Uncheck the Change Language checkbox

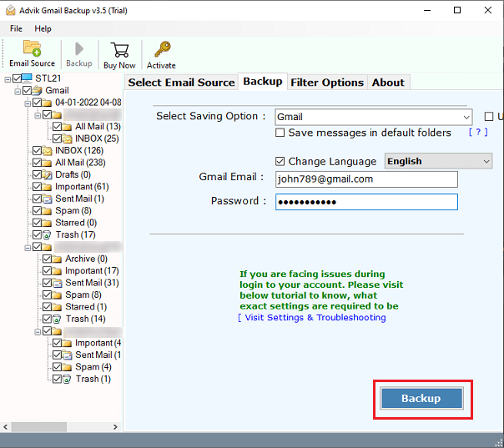[280, 161]
